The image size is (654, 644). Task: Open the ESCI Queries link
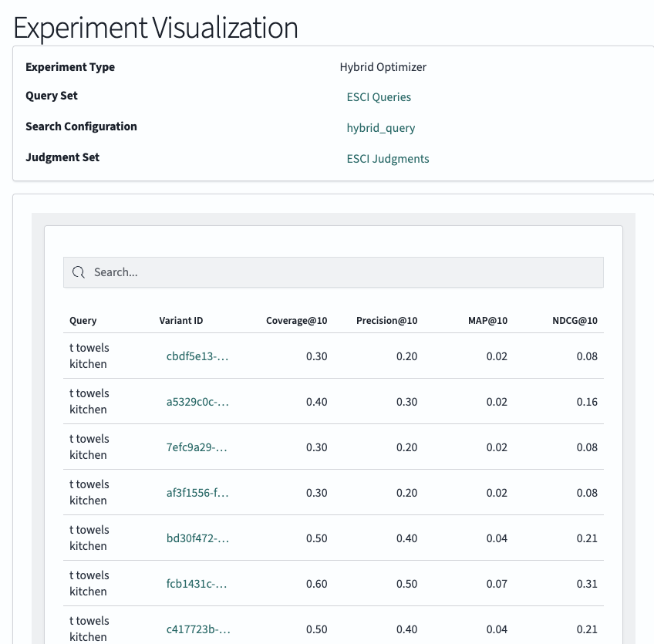pyautogui.click(x=379, y=97)
